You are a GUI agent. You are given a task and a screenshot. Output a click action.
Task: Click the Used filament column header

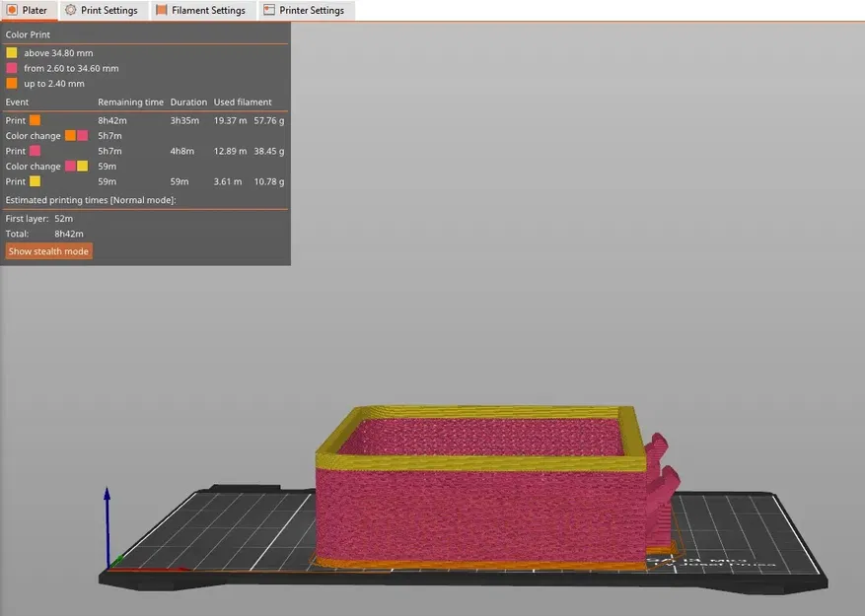tap(243, 101)
